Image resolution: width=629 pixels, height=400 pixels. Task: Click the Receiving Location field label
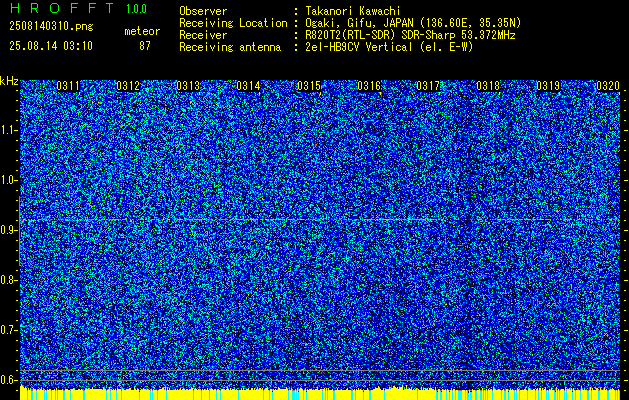[x=233, y=23]
